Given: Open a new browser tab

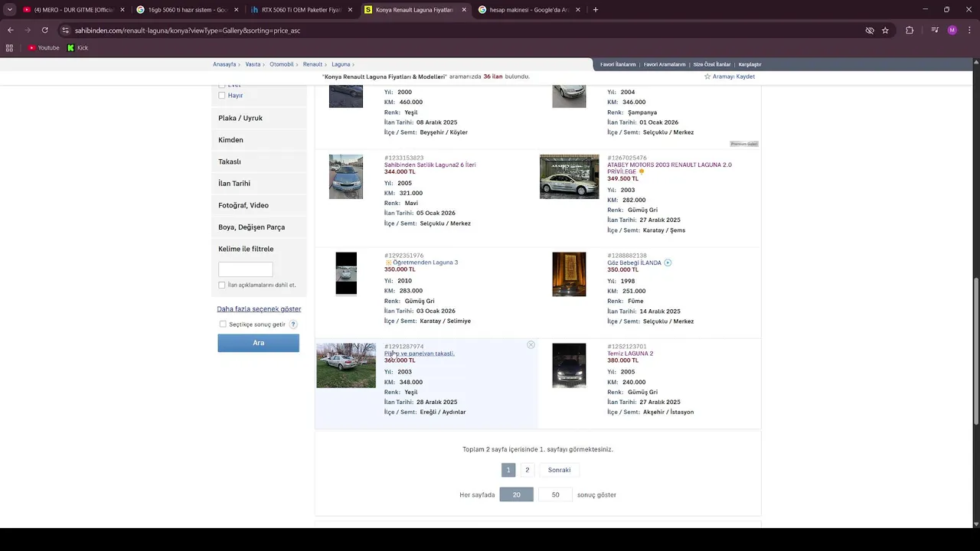Looking at the screenshot, I should pos(596,10).
